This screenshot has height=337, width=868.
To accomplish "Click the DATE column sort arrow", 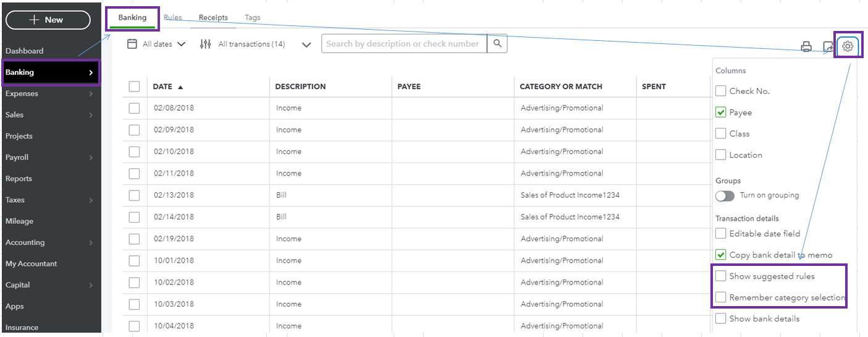I will 180,87.
